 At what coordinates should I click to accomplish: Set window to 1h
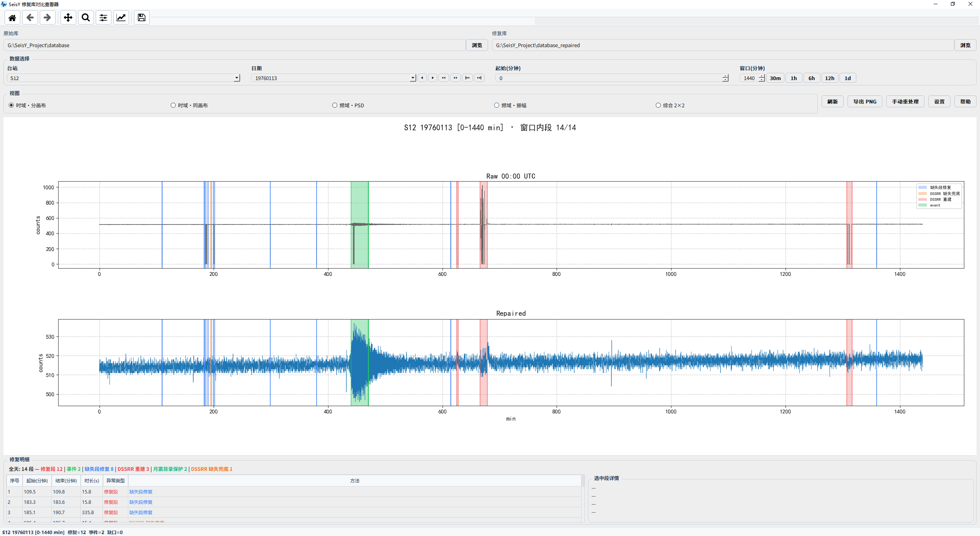(x=794, y=78)
